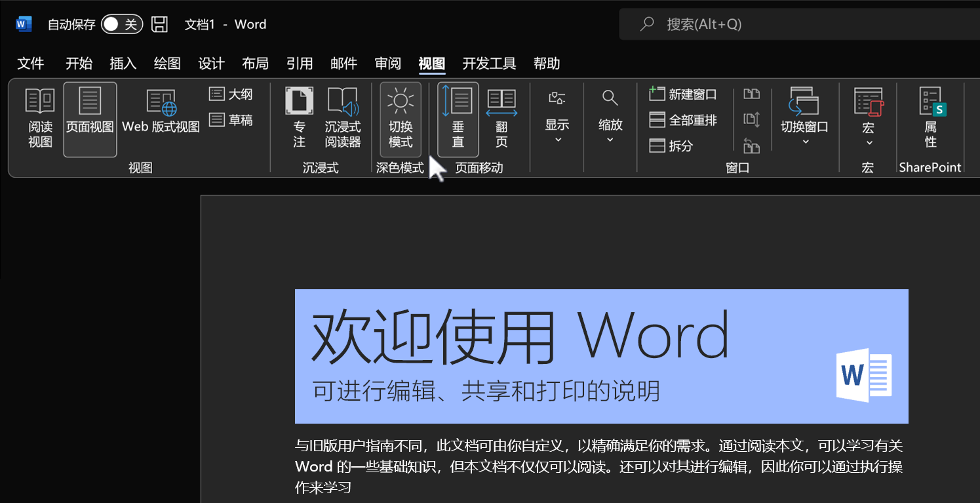Open the Draw (绘图) tab
Screen dimensions: 980x503
click(167, 64)
